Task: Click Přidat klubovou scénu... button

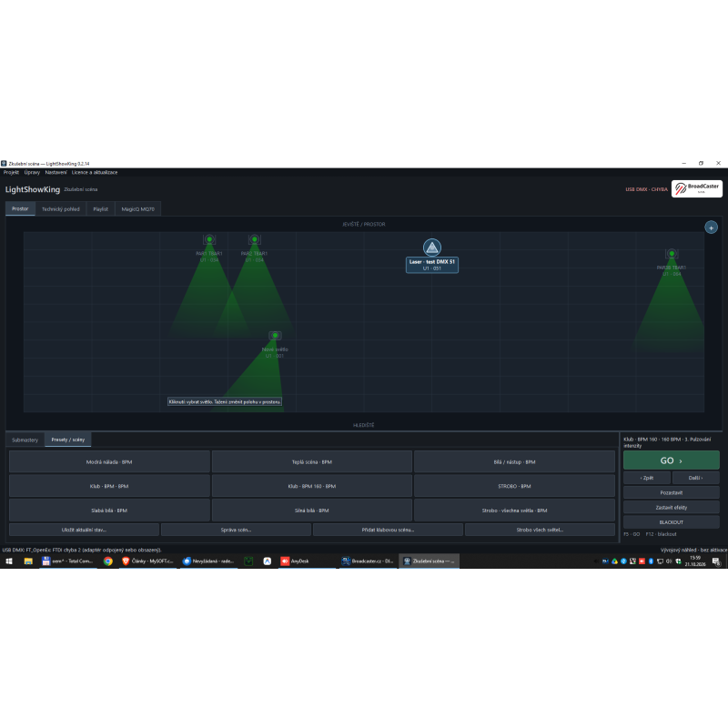Action: pyautogui.click(x=389, y=530)
